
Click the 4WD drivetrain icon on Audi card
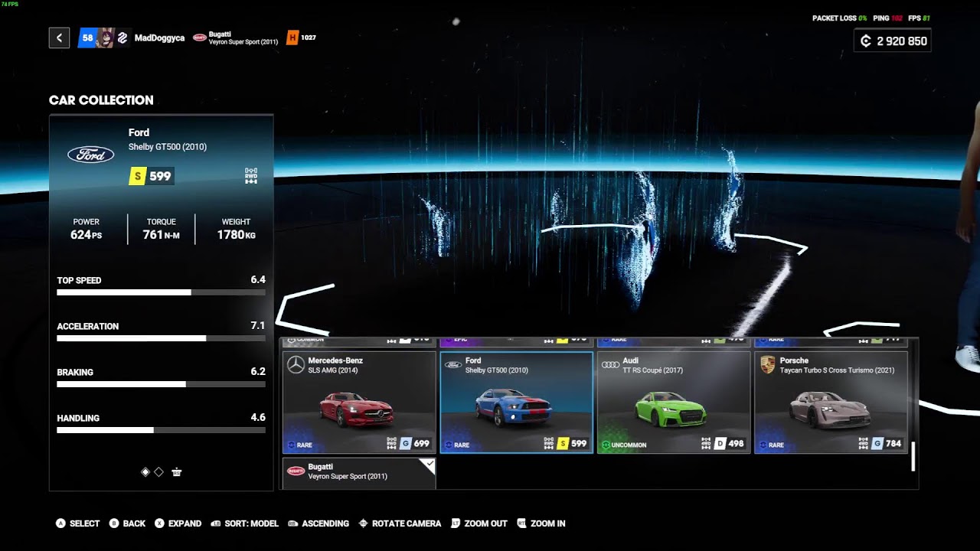click(705, 443)
